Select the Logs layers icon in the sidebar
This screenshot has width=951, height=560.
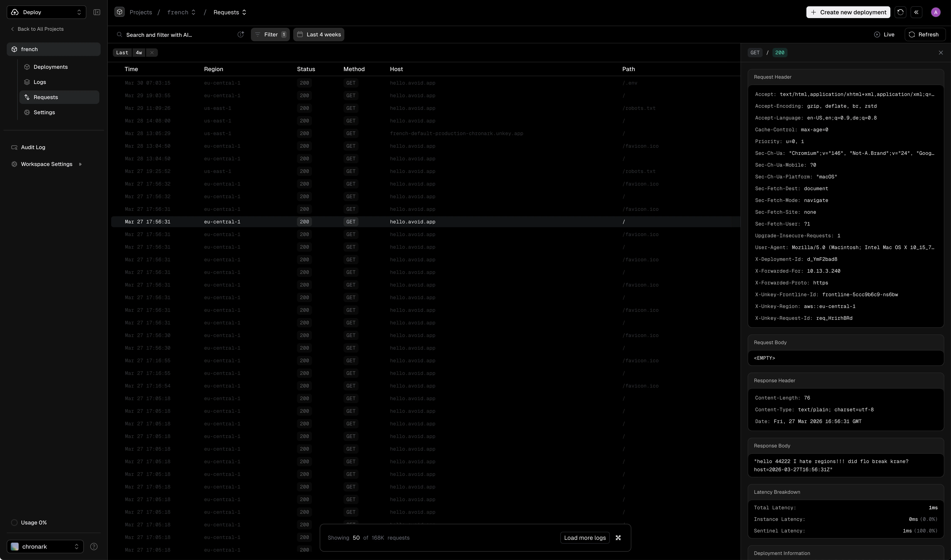point(27,82)
